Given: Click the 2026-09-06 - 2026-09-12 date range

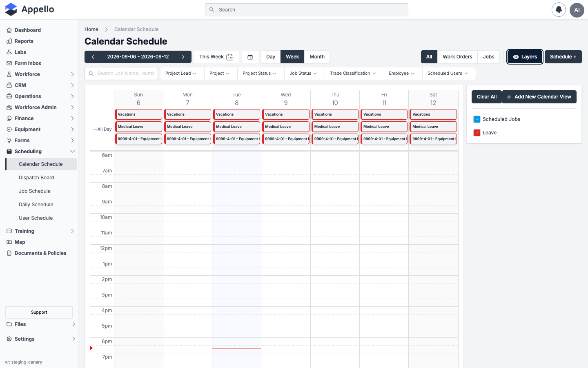Looking at the screenshot, I should 138,57.
